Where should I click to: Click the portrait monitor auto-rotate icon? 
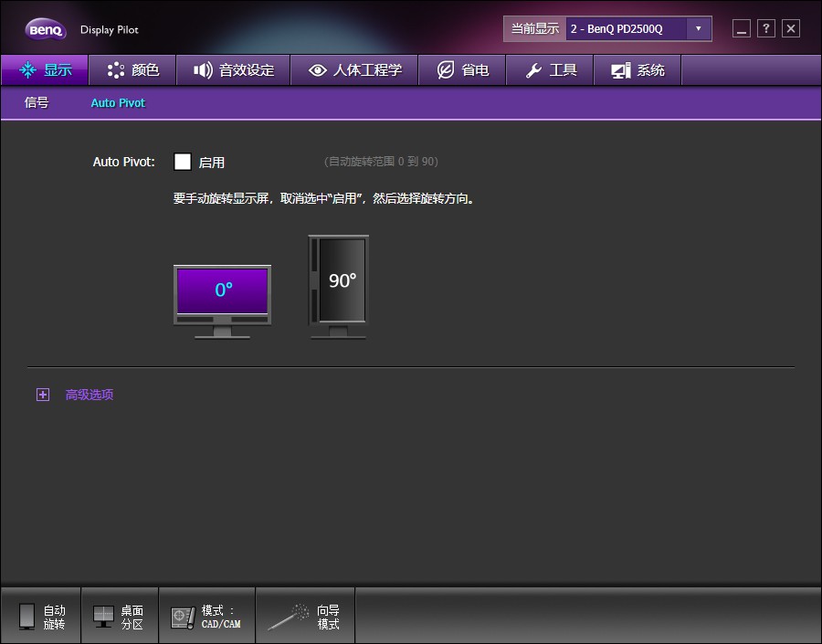click(26, 617)
